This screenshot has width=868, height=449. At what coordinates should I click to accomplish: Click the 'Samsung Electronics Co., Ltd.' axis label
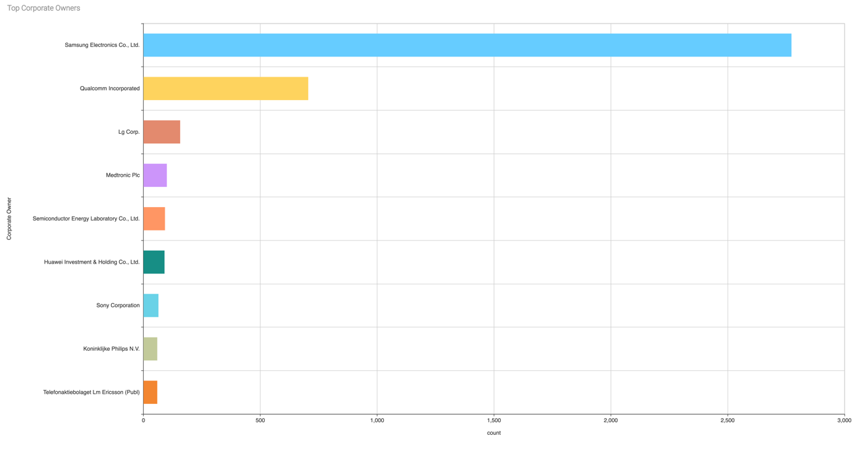(x=102, y=45)
